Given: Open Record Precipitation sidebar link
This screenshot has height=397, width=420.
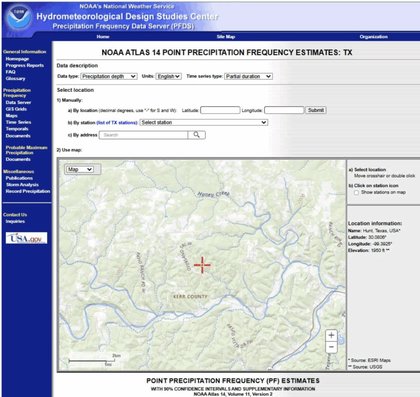Looking at the screenshot, I should [x=28, y=191].
